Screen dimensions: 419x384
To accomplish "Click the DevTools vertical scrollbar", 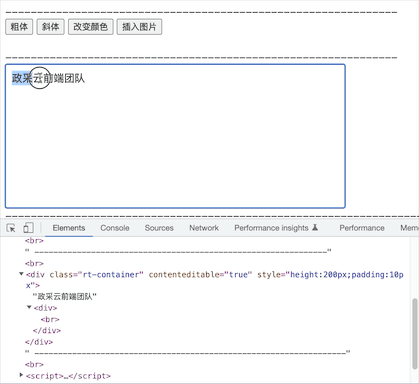I will tap(415, 333).
